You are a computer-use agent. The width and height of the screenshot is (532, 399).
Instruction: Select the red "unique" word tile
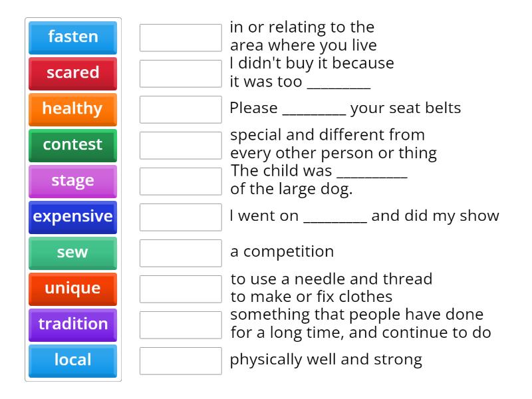pos(72,289)
